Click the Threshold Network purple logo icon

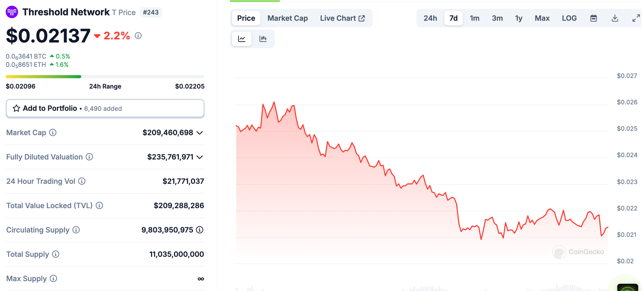pos(12,12)
